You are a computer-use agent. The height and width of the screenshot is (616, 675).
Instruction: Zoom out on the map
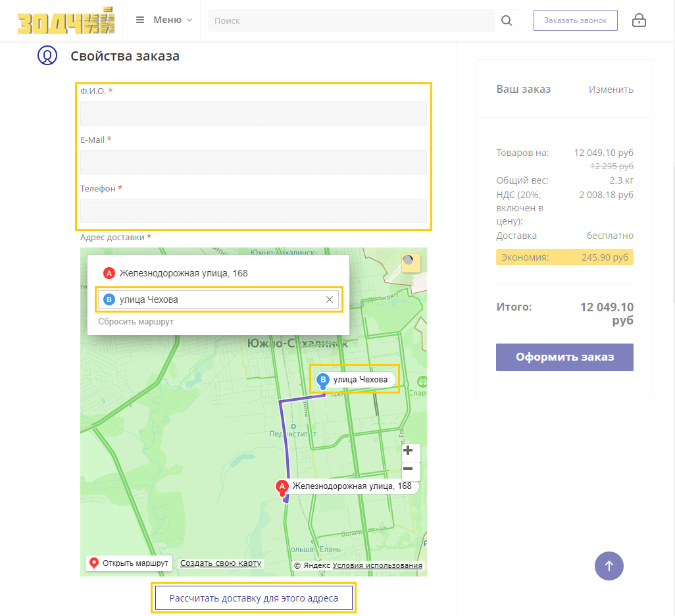click(409, 469)
